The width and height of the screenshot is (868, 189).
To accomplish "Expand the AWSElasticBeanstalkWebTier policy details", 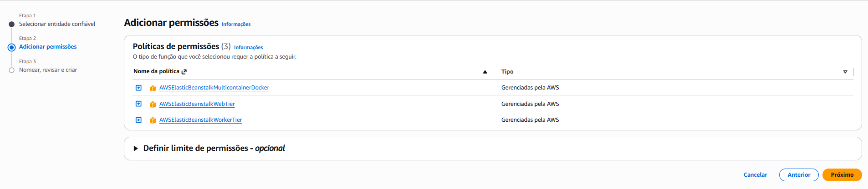I will point(138,104).
